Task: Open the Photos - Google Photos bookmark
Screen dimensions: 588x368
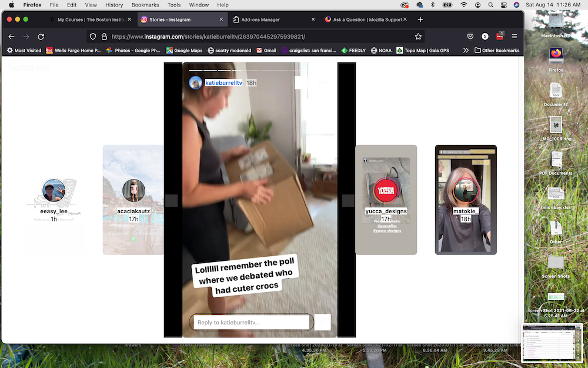Action: tap(133, 50)
